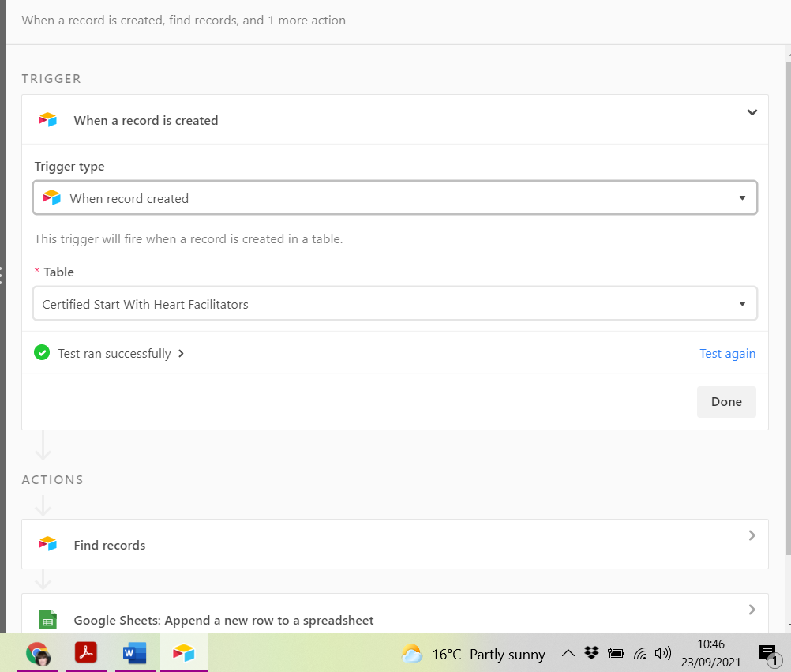
Task: Click the battery status icon
Action: pos(616,653)
